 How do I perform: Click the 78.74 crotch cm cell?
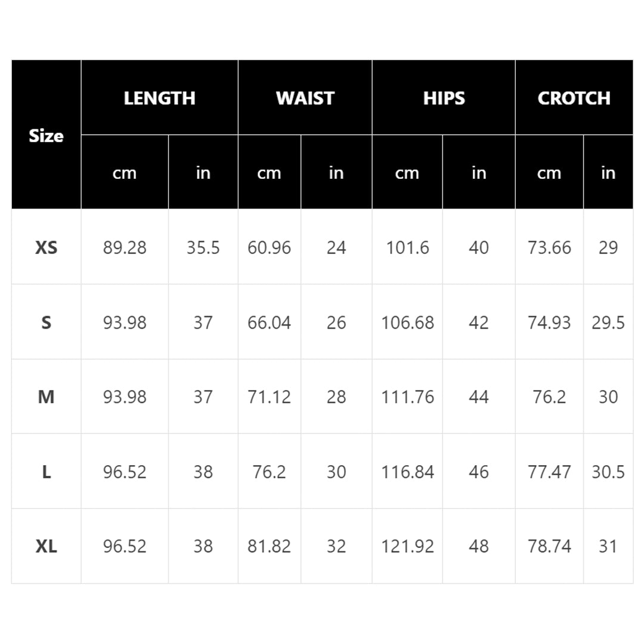point(549,546)
